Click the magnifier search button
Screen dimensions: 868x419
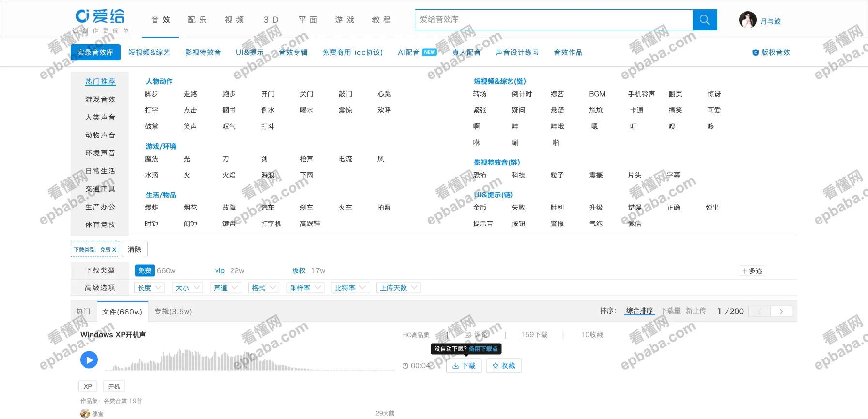click(x=704, y=20)
